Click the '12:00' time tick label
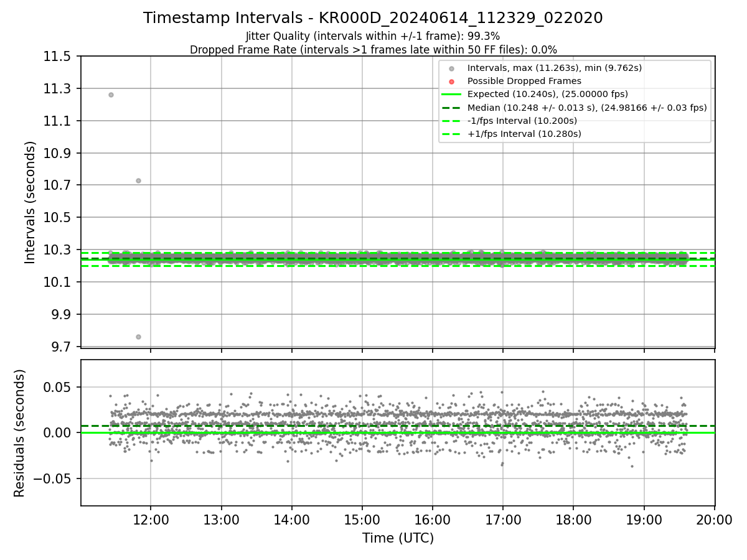The width and height of the screenshot is (747, 560). (151, 520)
